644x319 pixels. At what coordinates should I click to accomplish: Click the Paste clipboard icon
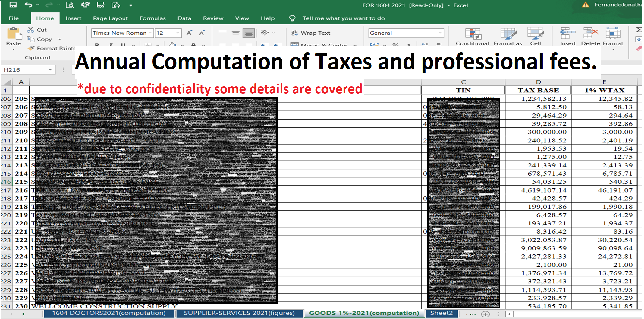pos(14,33)
